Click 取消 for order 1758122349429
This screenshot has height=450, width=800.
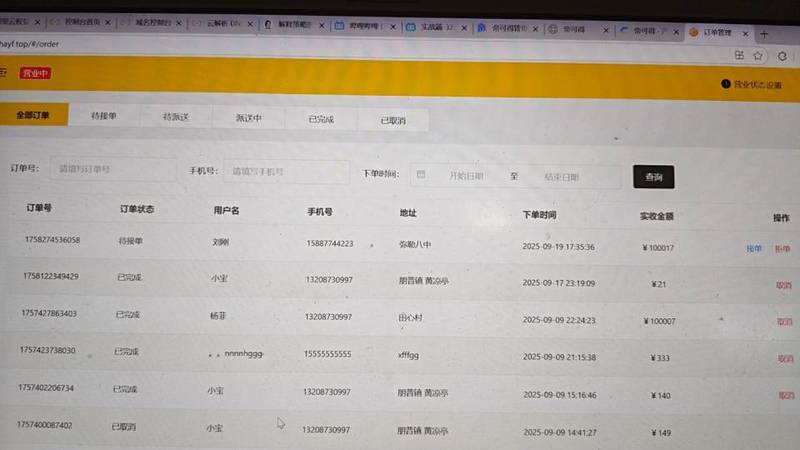784,285
